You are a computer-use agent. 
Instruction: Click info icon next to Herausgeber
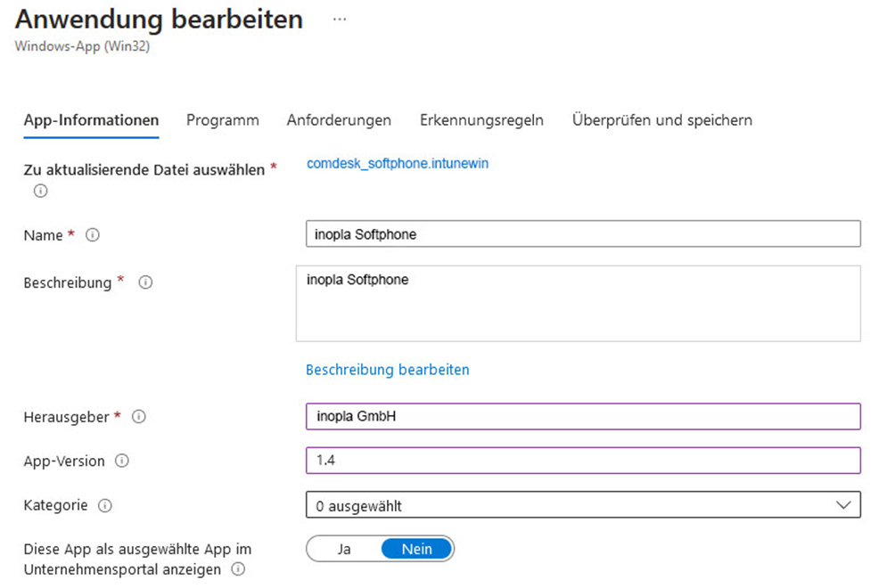pos(139,417)
